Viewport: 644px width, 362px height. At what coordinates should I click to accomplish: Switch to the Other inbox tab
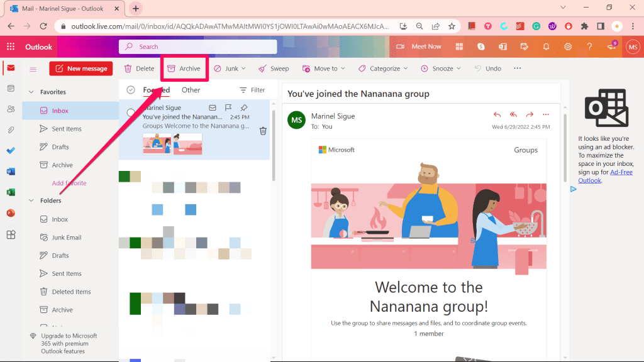[x=191, y=90]
